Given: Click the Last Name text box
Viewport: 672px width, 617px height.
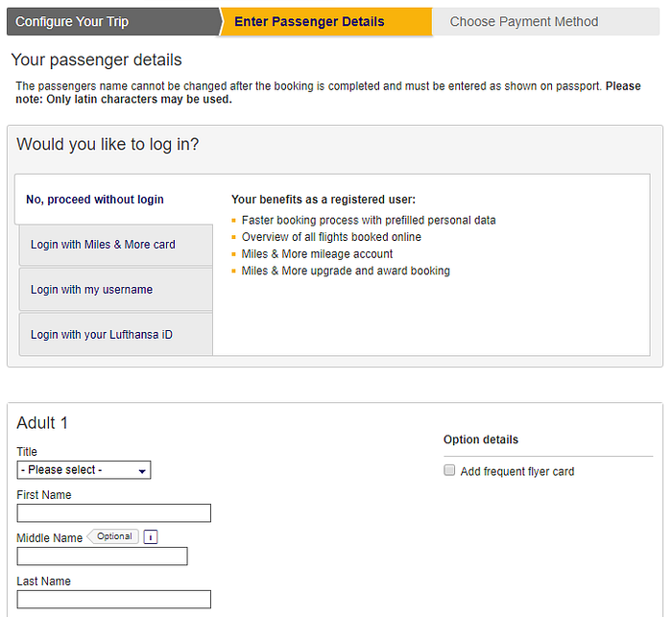Looking at the screenshot, I should tap(114, 600).
